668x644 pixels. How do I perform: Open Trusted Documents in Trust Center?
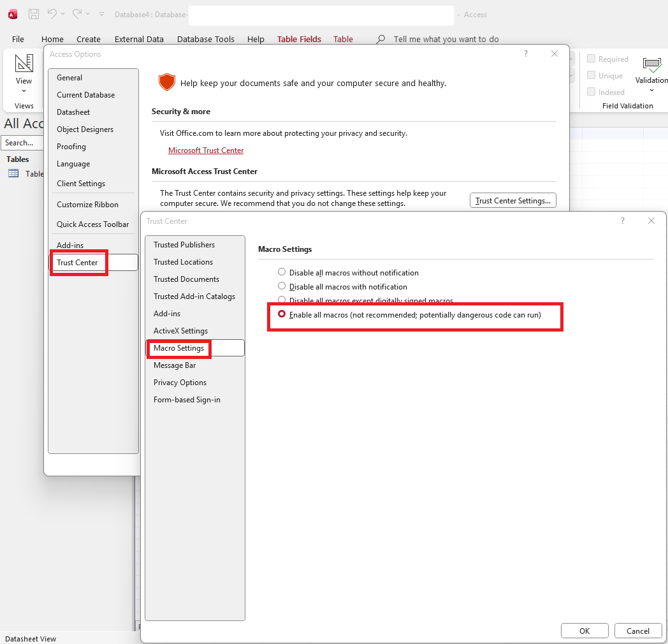pyautogui.click(x=194, y=279)
